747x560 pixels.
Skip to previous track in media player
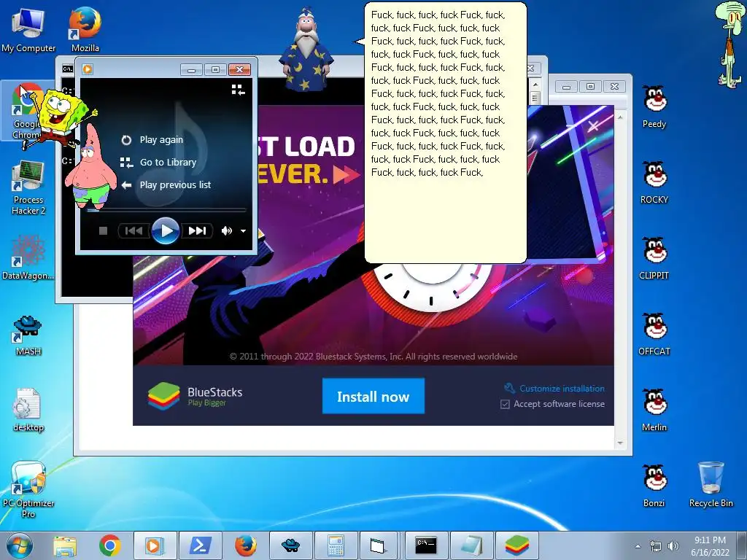[x=133, y=231]
